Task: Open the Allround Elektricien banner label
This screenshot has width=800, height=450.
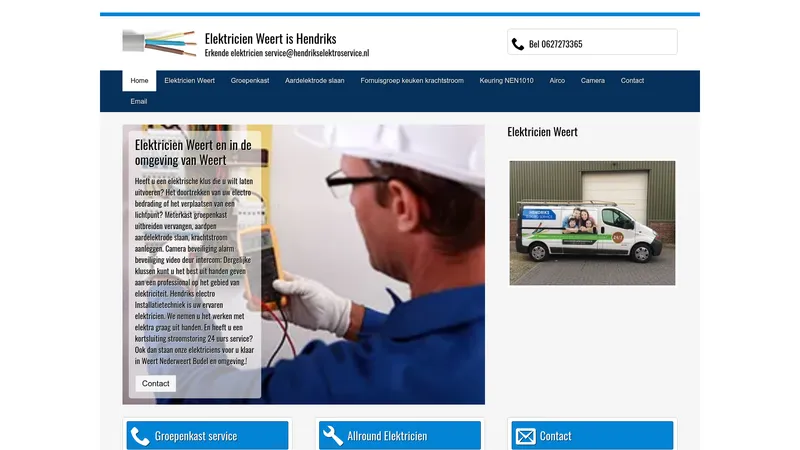Action: (x=387, y=436)
